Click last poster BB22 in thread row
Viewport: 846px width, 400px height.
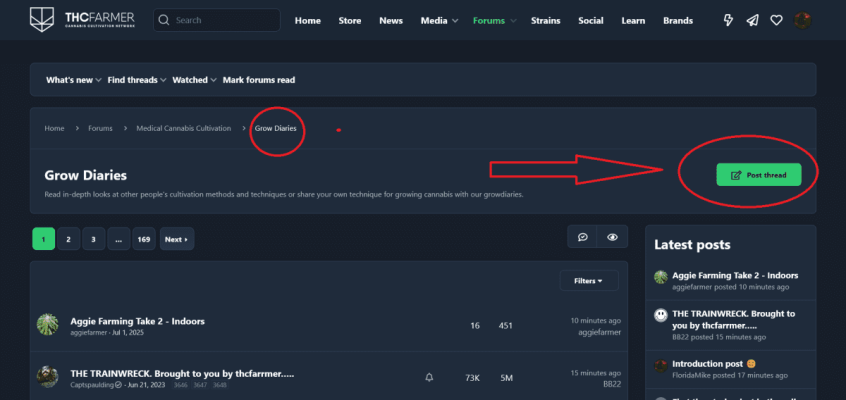point(612,384)
